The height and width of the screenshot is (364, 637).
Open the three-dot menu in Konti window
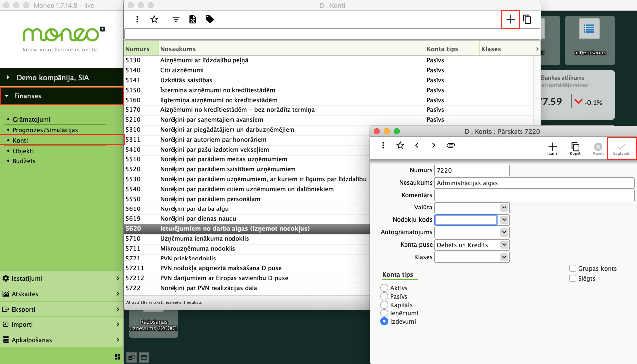pyautogui.click(x=137, y=19)
